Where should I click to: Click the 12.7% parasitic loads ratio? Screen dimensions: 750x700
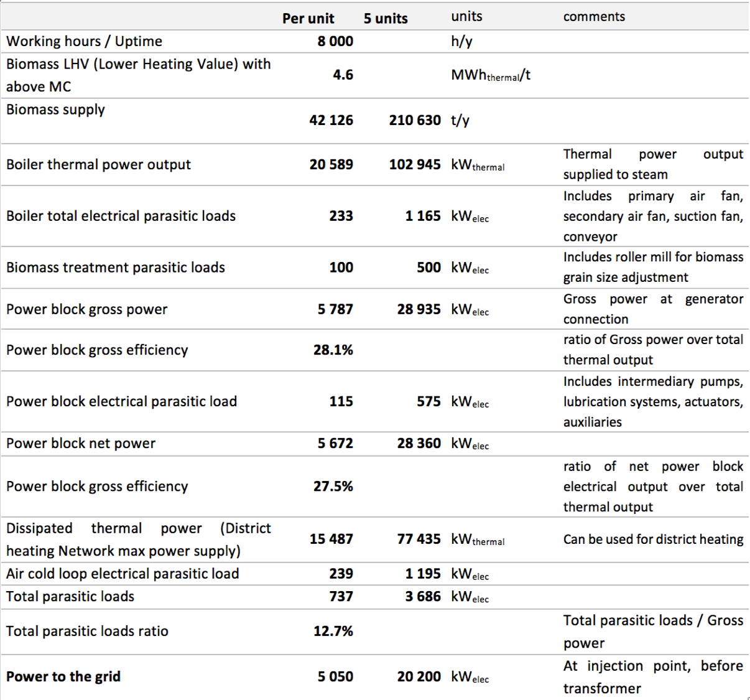pyautogui.click(x=333, y=631)
